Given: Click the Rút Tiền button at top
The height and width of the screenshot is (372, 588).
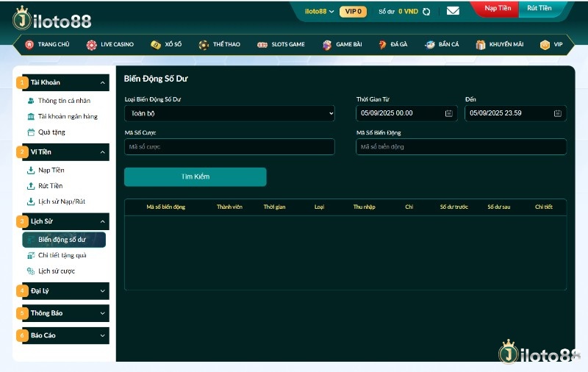Looking at the screenshot, I should click(539, 8).
